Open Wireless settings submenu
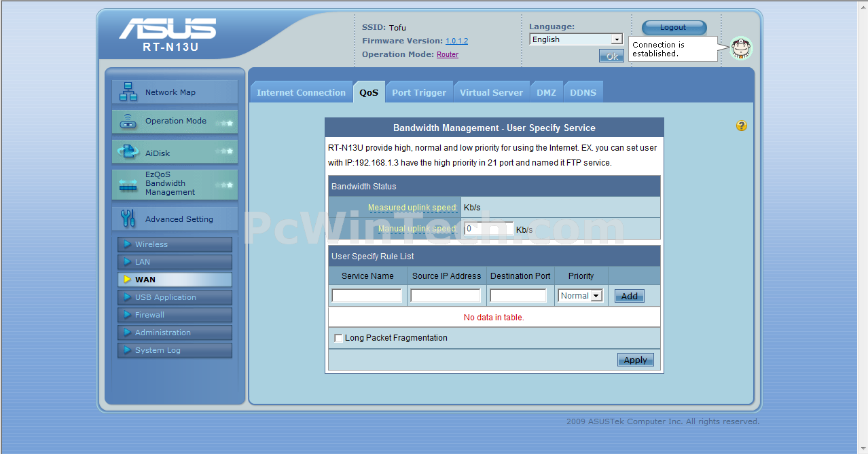 (175, 244)
